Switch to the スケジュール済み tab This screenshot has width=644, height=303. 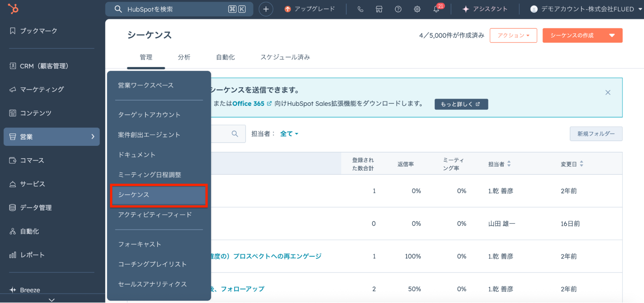click(x=285, y=57)
